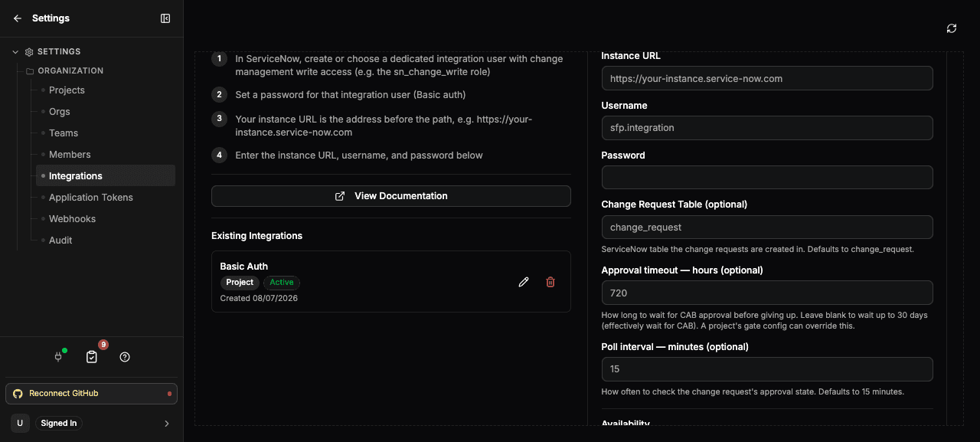Click the Signed In badge
The width and height of the screenshot is (980, 442).
coord(58,423)
